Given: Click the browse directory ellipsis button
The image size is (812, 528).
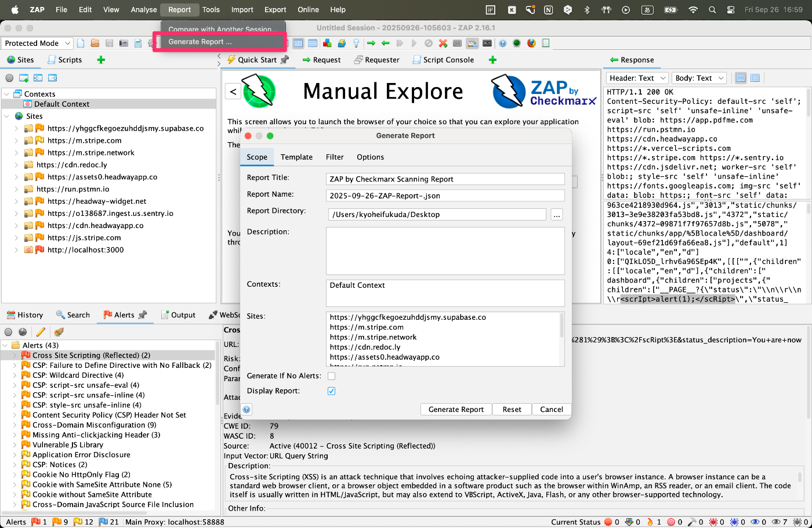Looking at the screenshot, I should pos(557,215).
